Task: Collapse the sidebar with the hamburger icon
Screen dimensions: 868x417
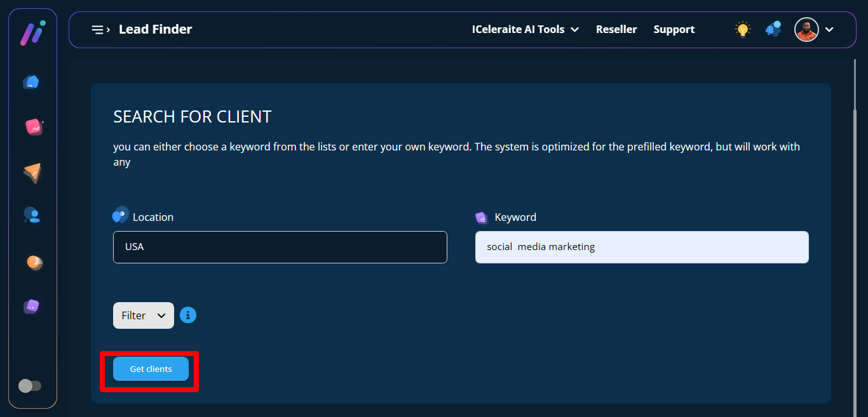Action: point(100,29)
